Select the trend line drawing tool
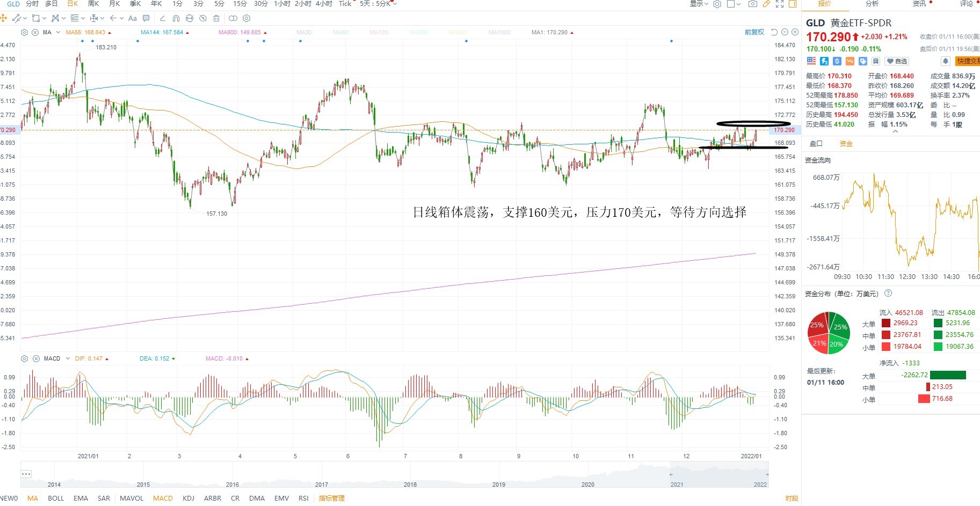This screenshot has width=980, height=506. [17, 18]
